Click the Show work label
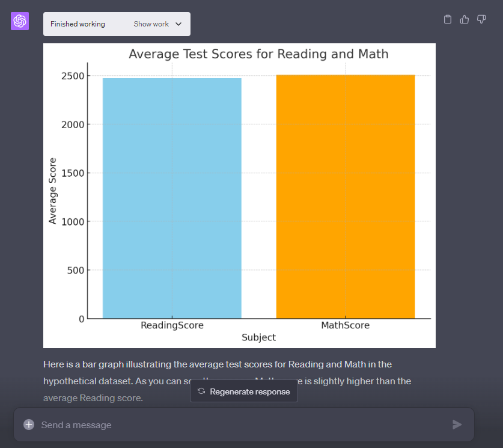The image size is (503, 448). tap(151, 24)
